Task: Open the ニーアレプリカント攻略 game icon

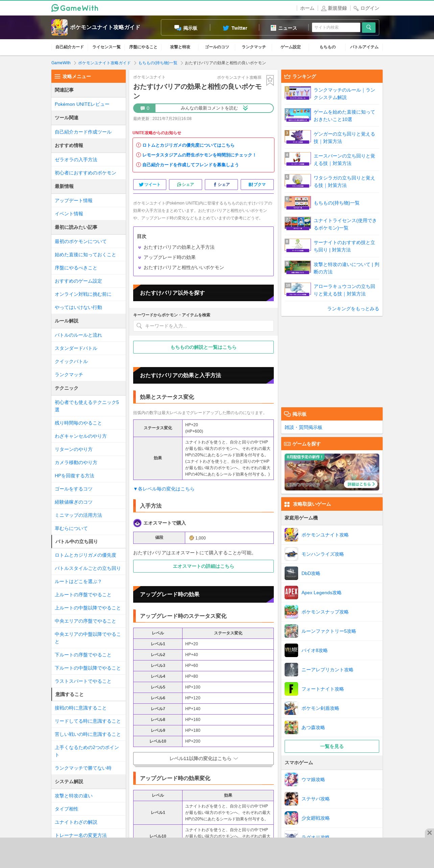Action: [x=291, y=670]
